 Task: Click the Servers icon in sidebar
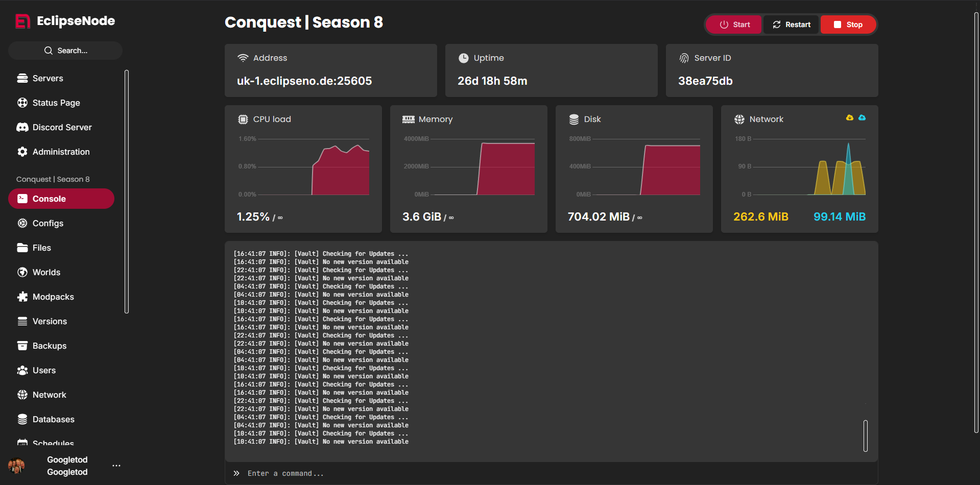click(x=22, y=78)
